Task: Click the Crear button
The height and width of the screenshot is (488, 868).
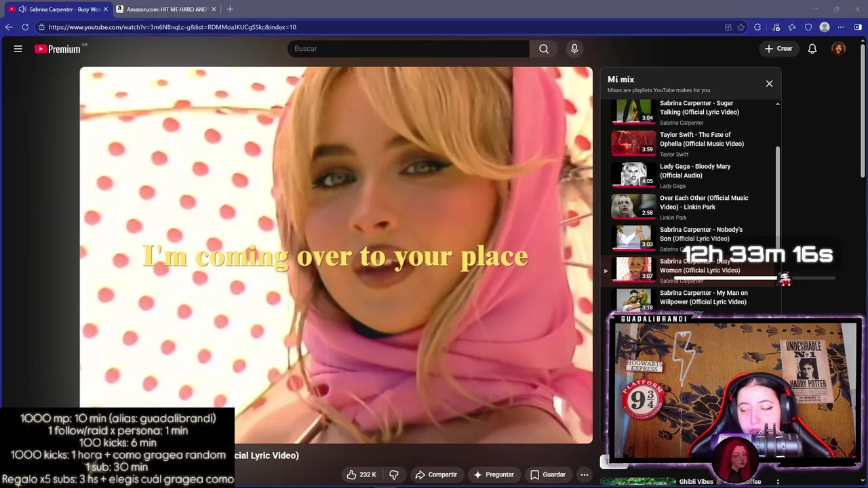Action: point(778,49)
